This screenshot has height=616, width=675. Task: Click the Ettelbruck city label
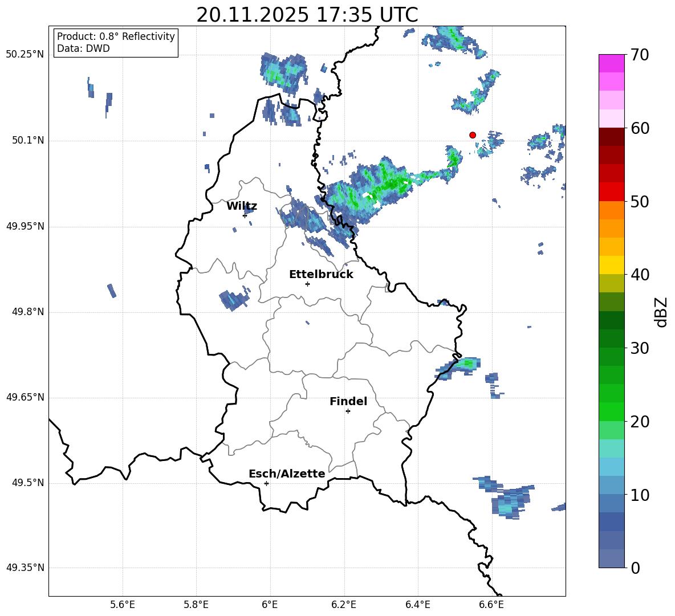[x=321, y=275]
